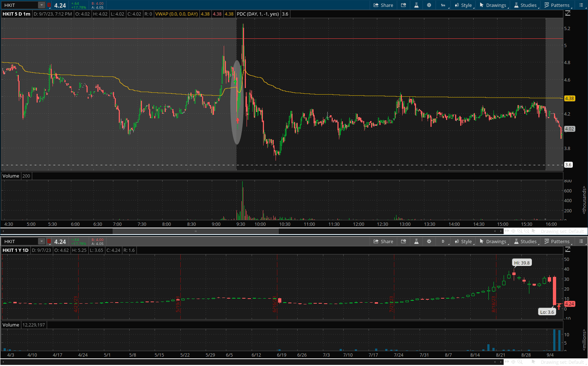
Task: Toggle the bottom chart's price axis scale icon
Action: pyautogui.click(x=568, y=250)
